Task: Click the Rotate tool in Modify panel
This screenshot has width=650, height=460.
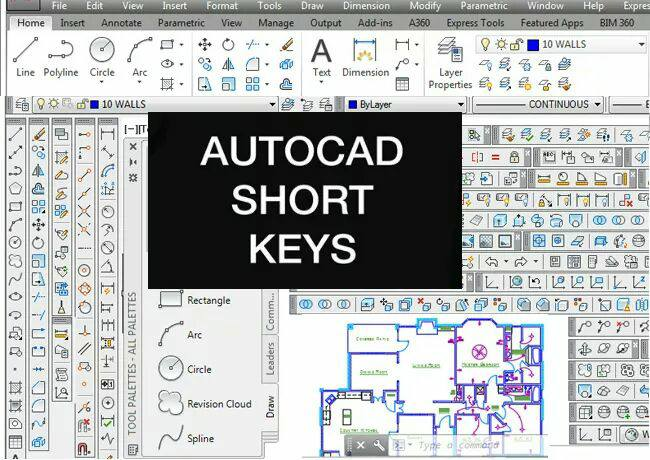Action: pyautogui.click(x=228, y=44)
